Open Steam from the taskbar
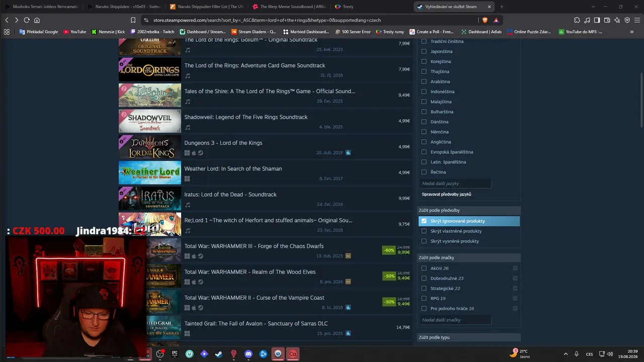The image size is (644, 362). pyautogui.click(x=219, y=354)
